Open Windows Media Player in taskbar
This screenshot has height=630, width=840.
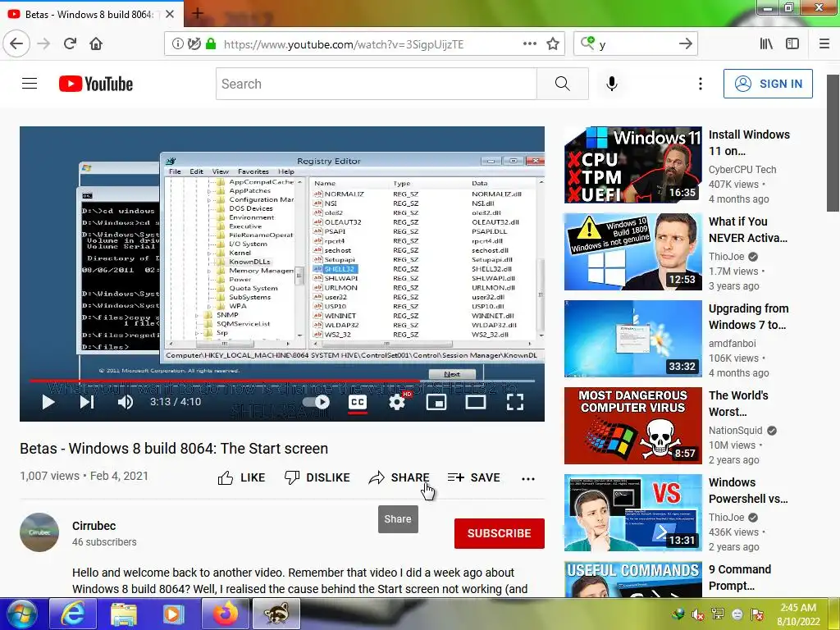(x=173, y=614)
